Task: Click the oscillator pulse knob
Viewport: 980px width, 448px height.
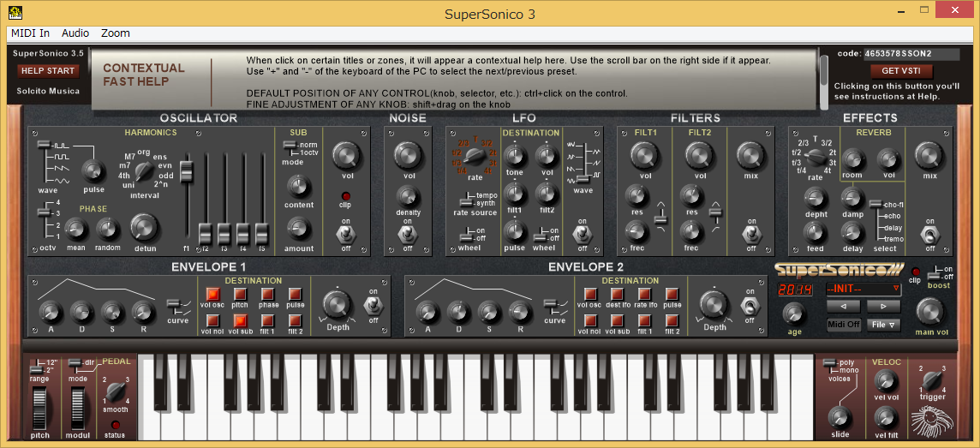Action: [93, 170]
